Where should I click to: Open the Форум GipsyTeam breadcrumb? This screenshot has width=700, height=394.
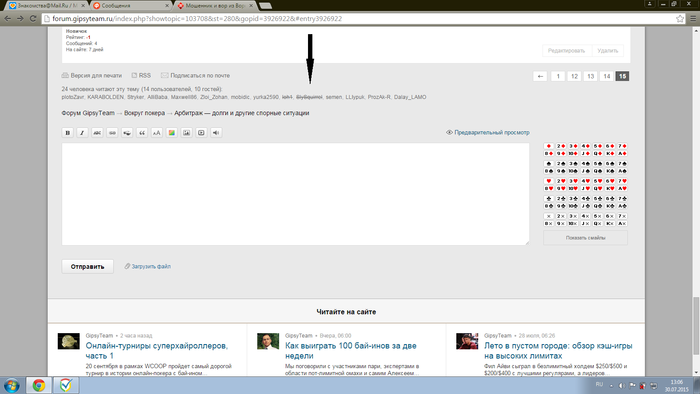click(x=88, y=113)
